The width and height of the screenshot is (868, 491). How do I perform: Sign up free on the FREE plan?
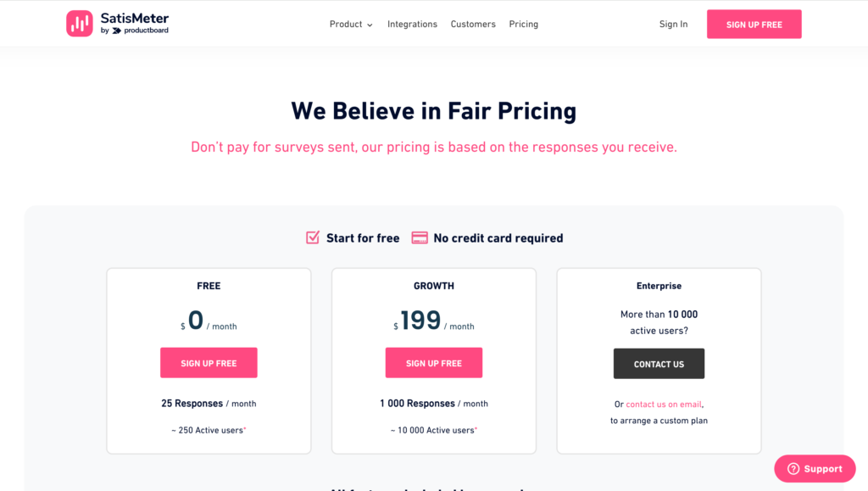tap(209, 362)
